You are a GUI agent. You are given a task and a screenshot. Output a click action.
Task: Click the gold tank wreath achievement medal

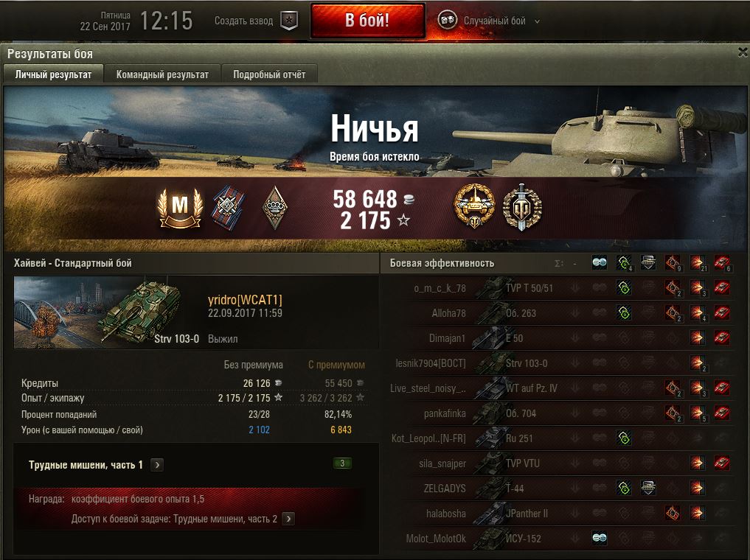(x=474, y=207)
